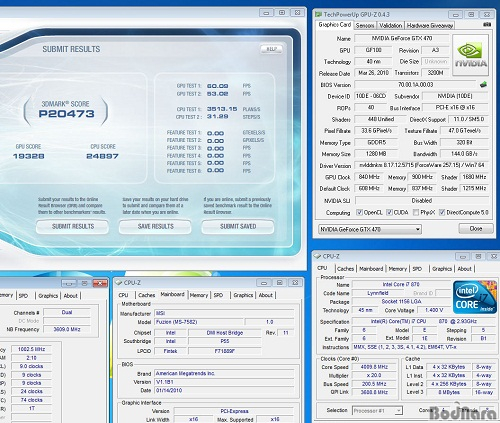
Task: Click the GPU Test 1 result 60.09
Action: coord(218,86)
